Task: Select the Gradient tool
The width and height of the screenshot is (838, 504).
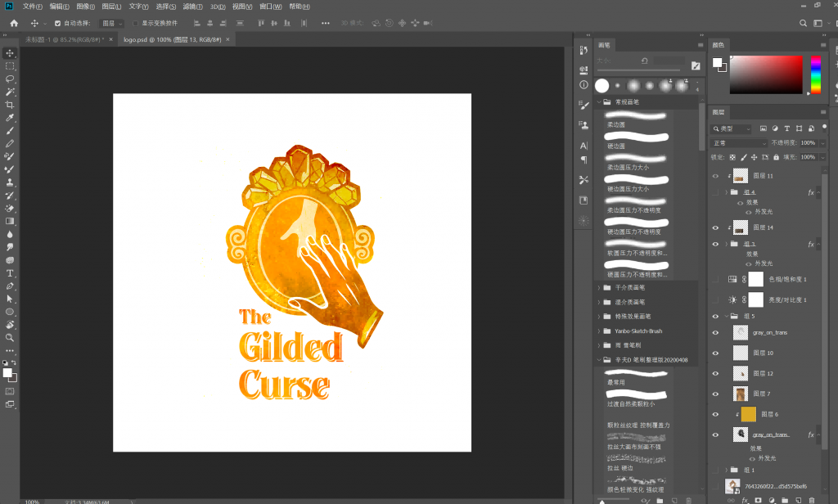Action: [10, 221]
